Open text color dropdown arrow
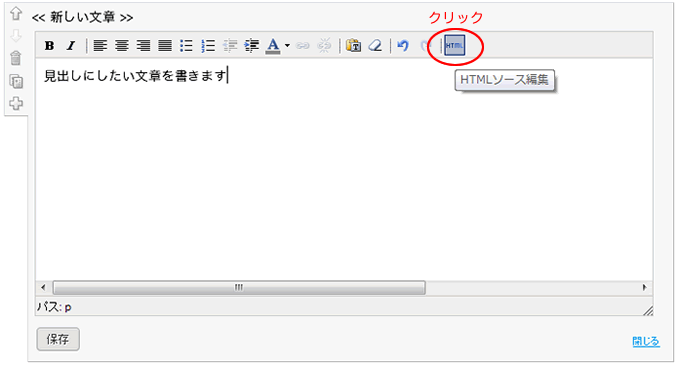 (287, 45)
